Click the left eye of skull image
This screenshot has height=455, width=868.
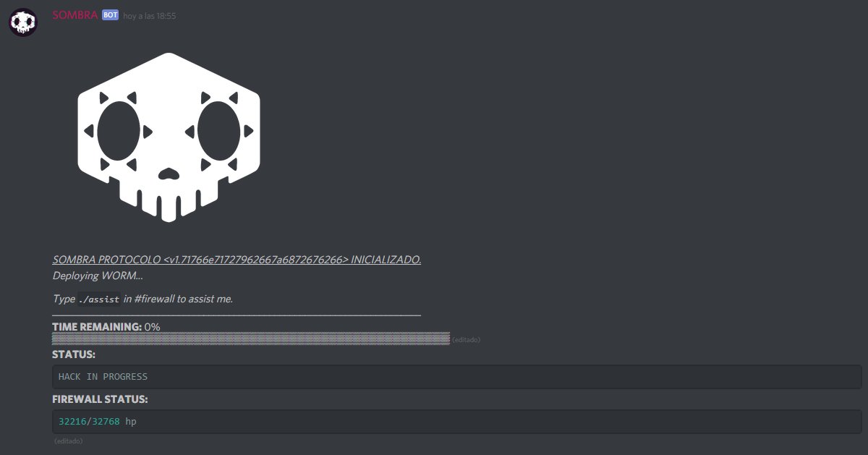pyautogui.click(x=118, y=131)
